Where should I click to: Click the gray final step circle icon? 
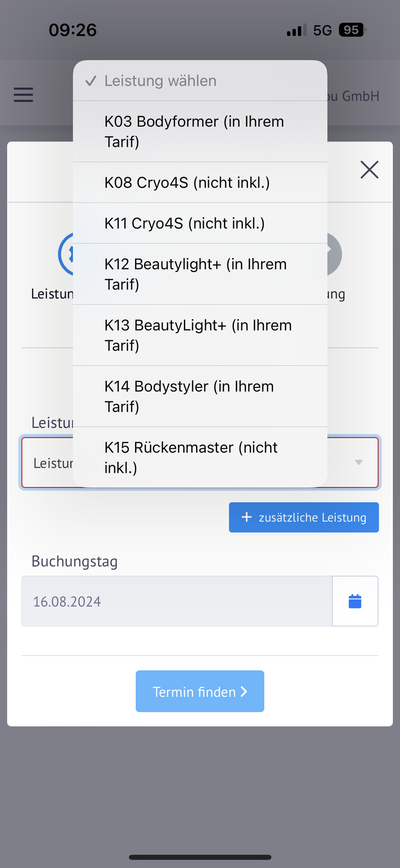click(x=335, y=254)
